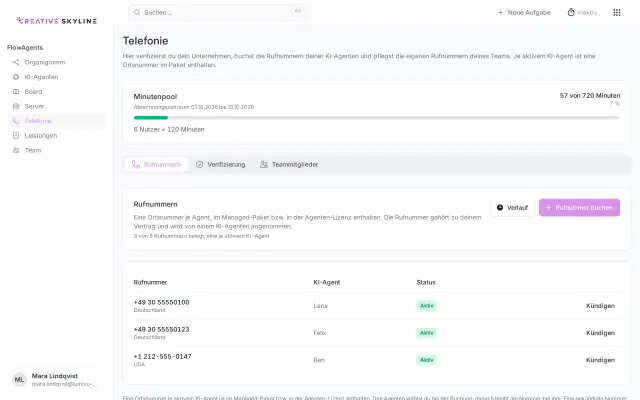Click the Creative Skyline logo
640x400 pixels.
57,21
